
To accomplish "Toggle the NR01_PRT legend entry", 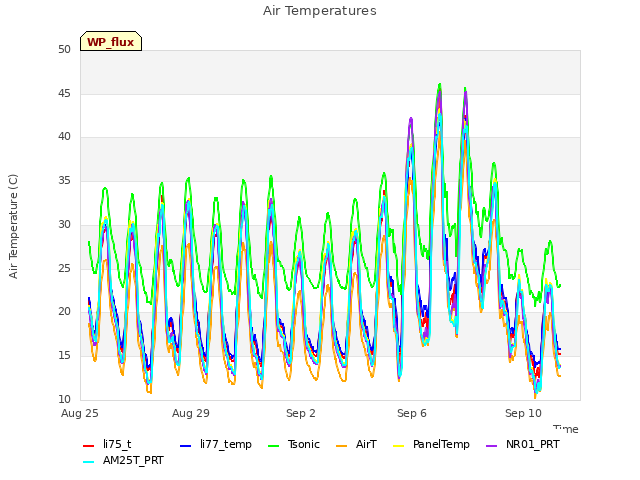I will (522, 444).
